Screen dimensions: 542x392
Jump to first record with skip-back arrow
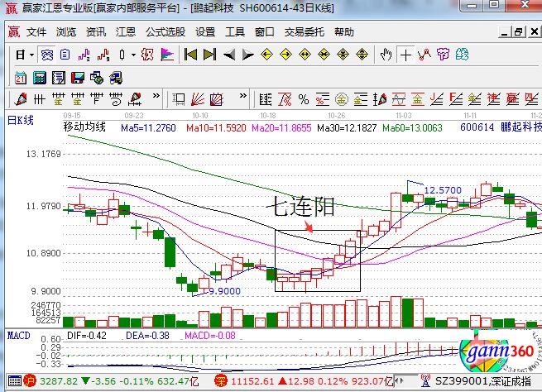coord(190,55)
